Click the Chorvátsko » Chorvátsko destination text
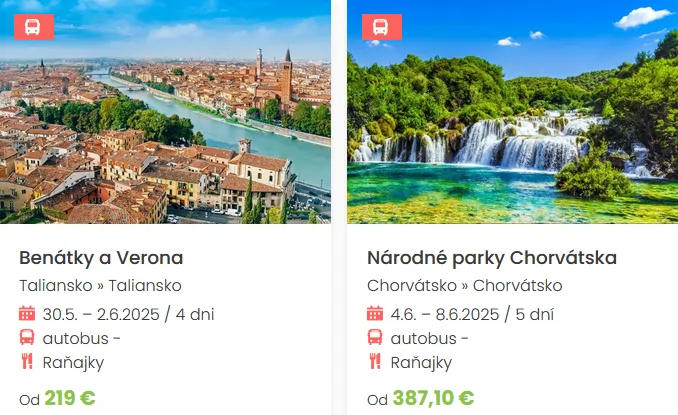678x415 pixels. [465, 286]
